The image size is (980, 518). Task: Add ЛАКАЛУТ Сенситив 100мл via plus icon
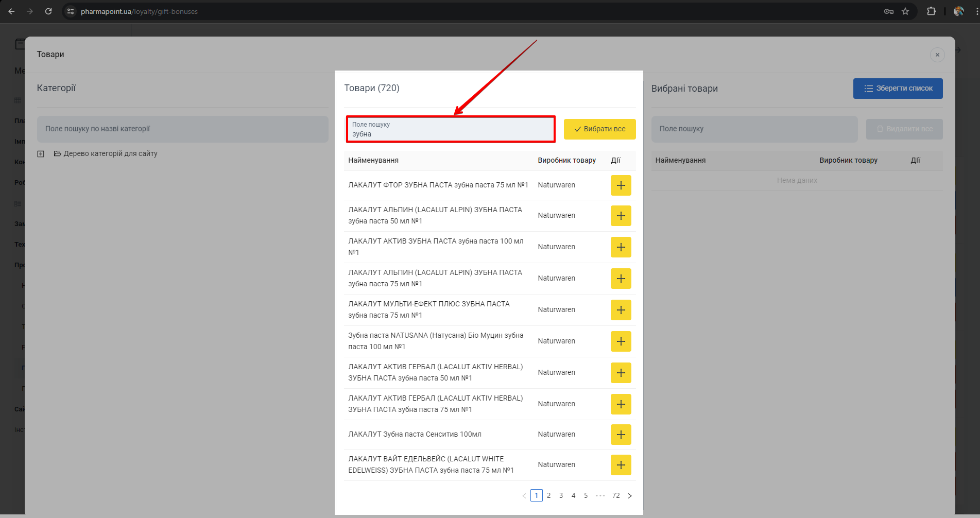(621, 435)
